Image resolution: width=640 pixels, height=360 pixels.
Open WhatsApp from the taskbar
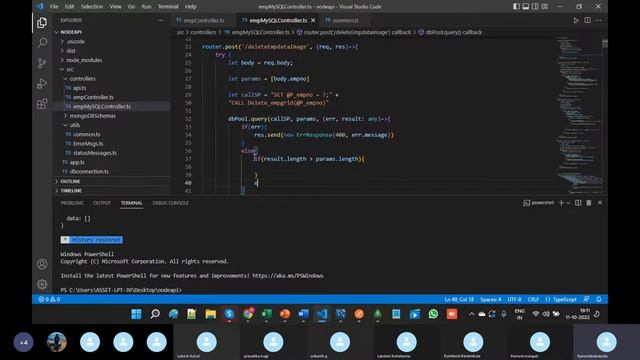(x=433, y=314)
